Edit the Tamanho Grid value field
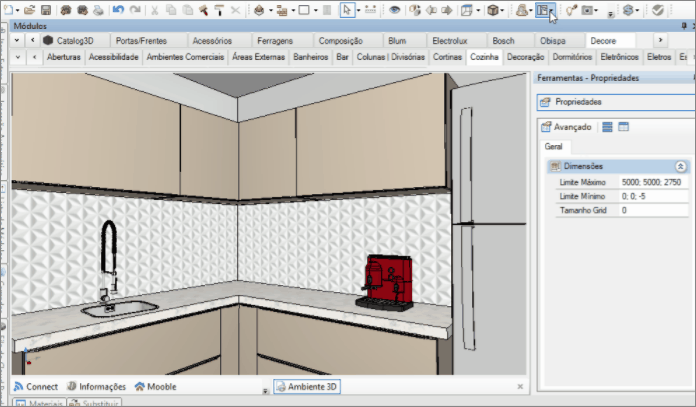 coord(653,210)
